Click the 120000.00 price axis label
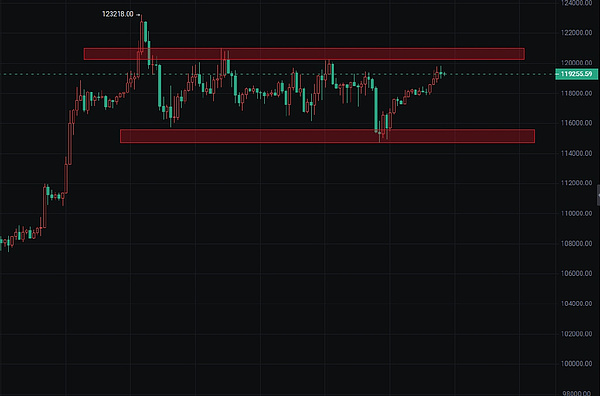 click(x=576, y=63)
